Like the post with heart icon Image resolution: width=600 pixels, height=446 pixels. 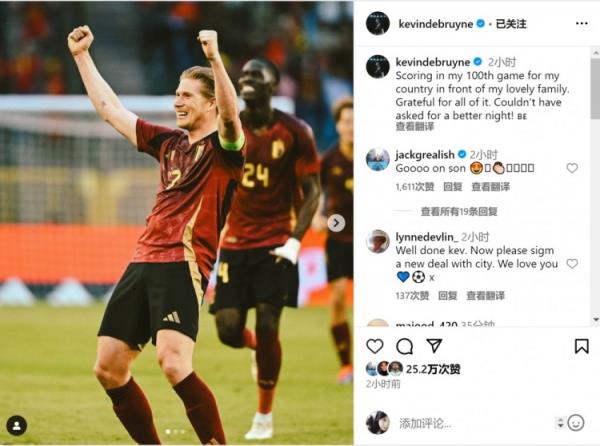tap(375, 346)
